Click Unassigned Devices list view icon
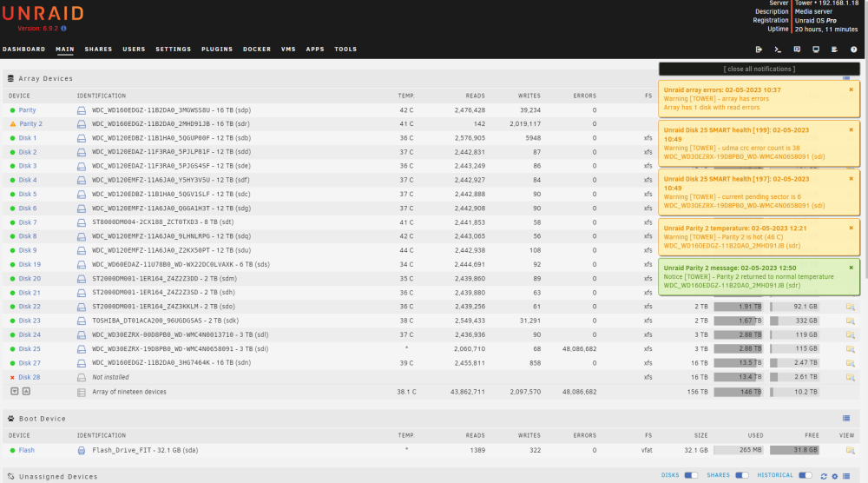868x483 pixels. tap(846, 476)
